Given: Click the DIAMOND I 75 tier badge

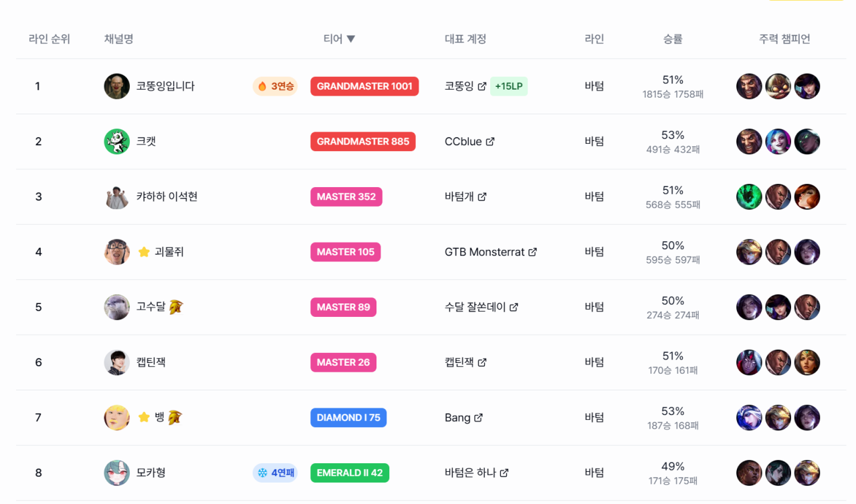Looking at the screenshot, I should click(348, 418).
